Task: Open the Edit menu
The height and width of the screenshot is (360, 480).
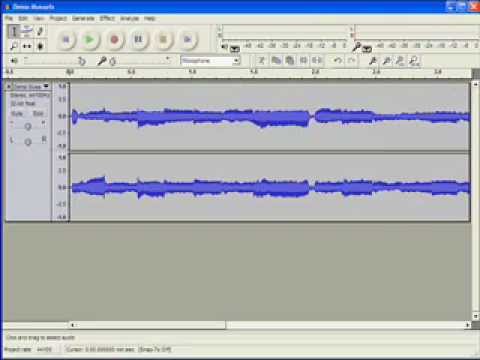Action: tap(23, 18)
